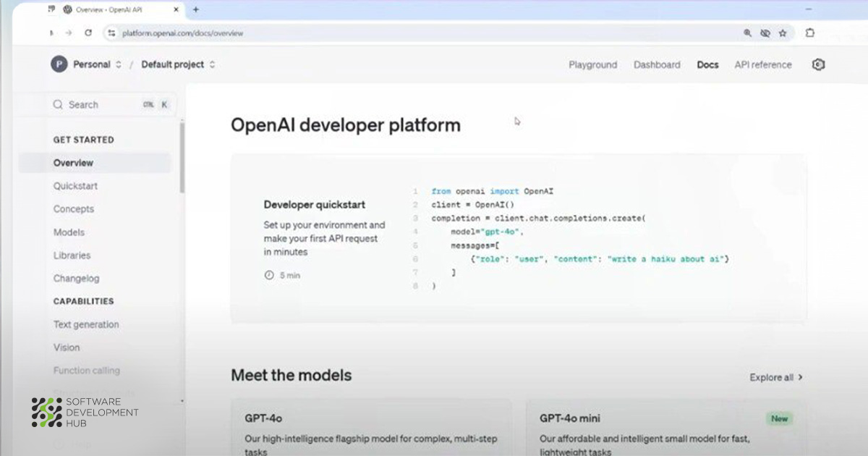The height and width of the screenshot is (456, 868).
Task: Close the Overview - OpenAI API tab
Action: 177,9
